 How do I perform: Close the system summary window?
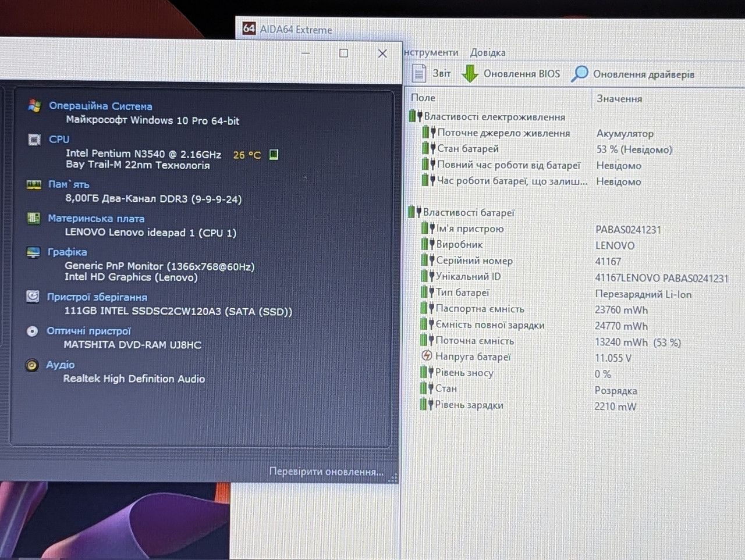click(382, 53)
